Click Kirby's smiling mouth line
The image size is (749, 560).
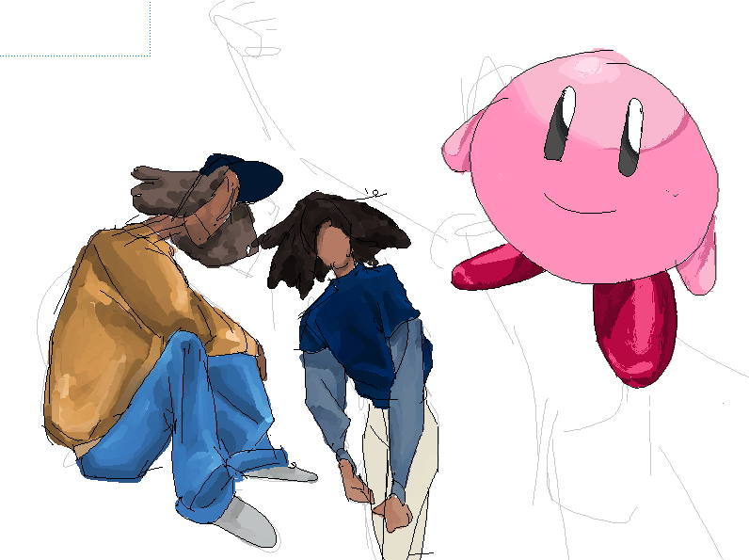pos(579,204)
